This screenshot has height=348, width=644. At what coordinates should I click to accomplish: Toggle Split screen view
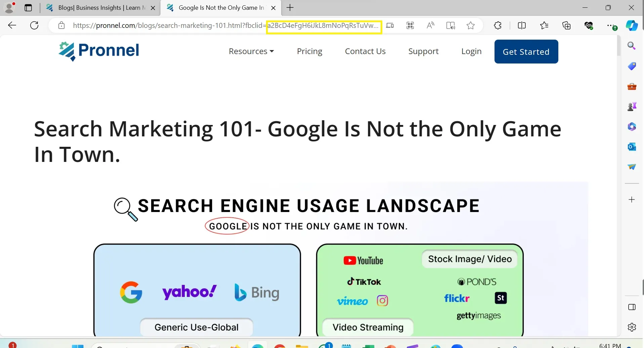pos(522,26)
